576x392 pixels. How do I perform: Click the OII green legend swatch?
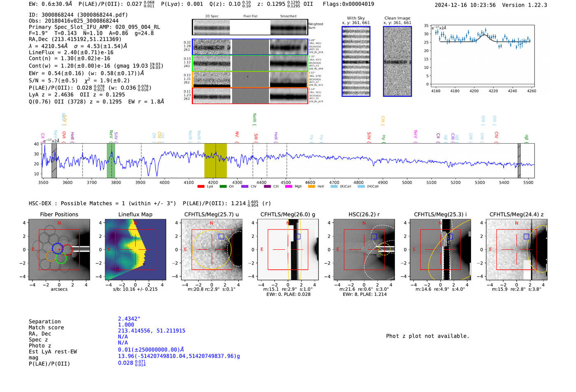(x=223, y=186)
